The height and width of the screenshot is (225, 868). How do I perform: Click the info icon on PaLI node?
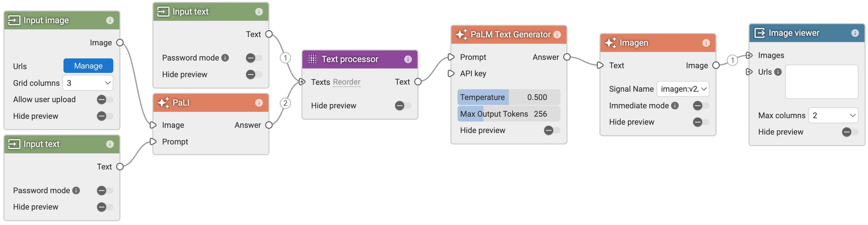(x=259, y=103)
